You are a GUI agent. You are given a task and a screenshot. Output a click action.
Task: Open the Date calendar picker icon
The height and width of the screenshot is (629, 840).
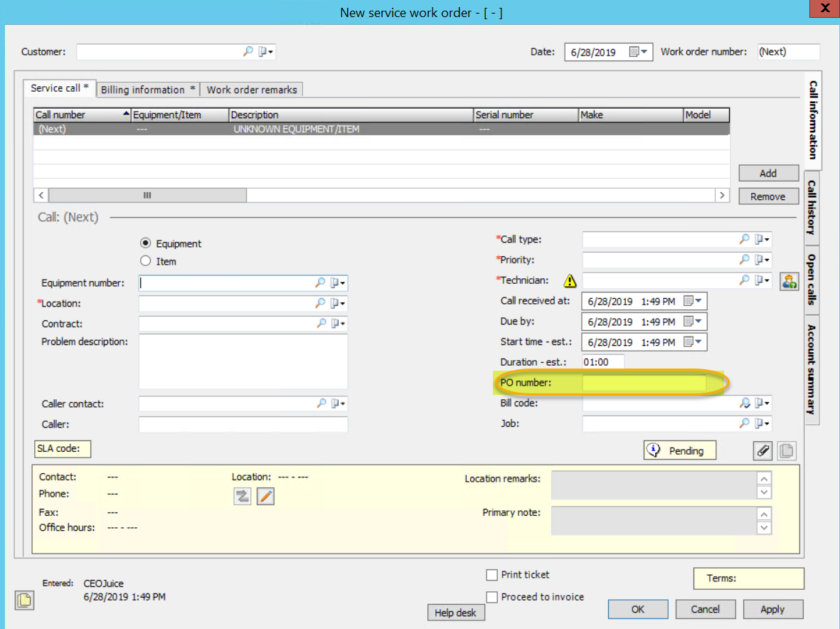click(639, 52)
